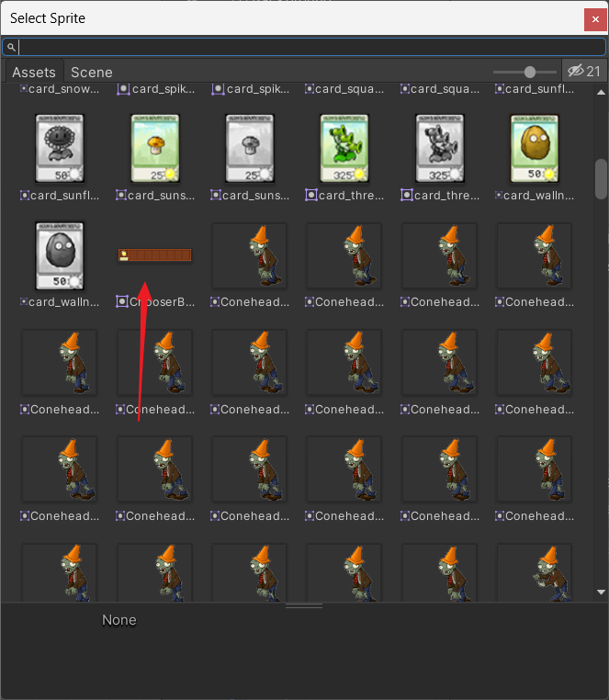Viewport: 609px width, 700px height.
Task: Select the brown chooser bar sprite thumbnail
Action: tap(154, 254)
